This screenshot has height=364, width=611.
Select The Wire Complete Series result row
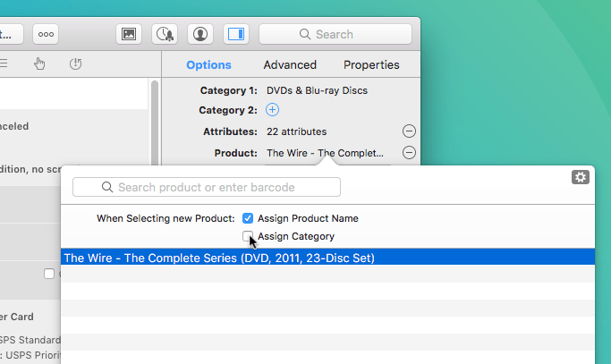(x=327, y=258)
